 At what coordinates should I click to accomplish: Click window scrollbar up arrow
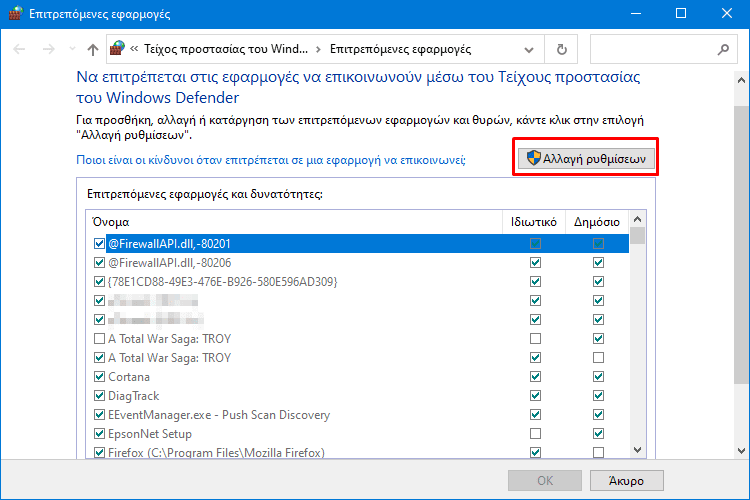pyautogui.click(x=741, y=80)
